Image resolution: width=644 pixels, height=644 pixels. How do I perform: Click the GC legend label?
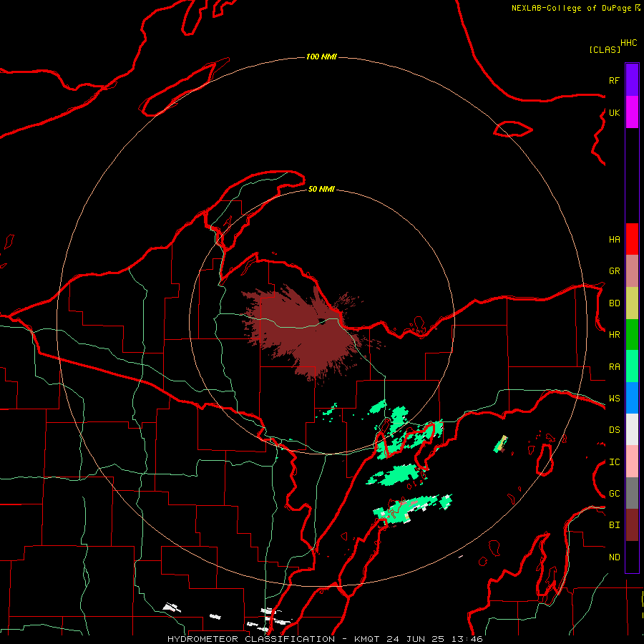614,494
